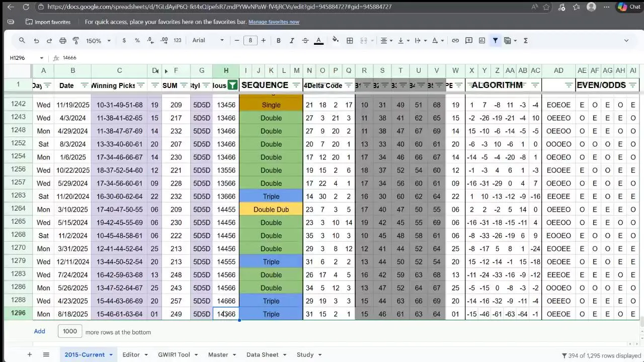This screenshot has width=644, height=362.
Task: Open the fill color picker
Action: pos(336,40)
